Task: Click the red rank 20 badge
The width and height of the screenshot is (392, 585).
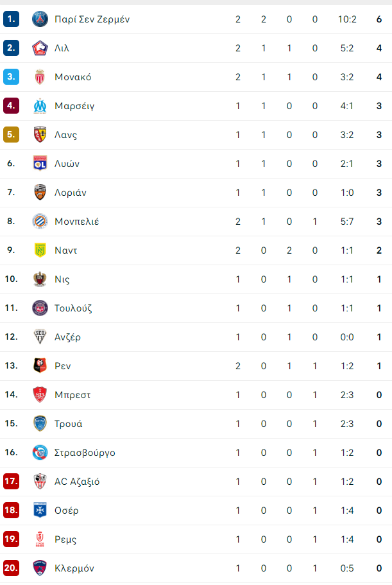Action: click(x=11, y=568)
